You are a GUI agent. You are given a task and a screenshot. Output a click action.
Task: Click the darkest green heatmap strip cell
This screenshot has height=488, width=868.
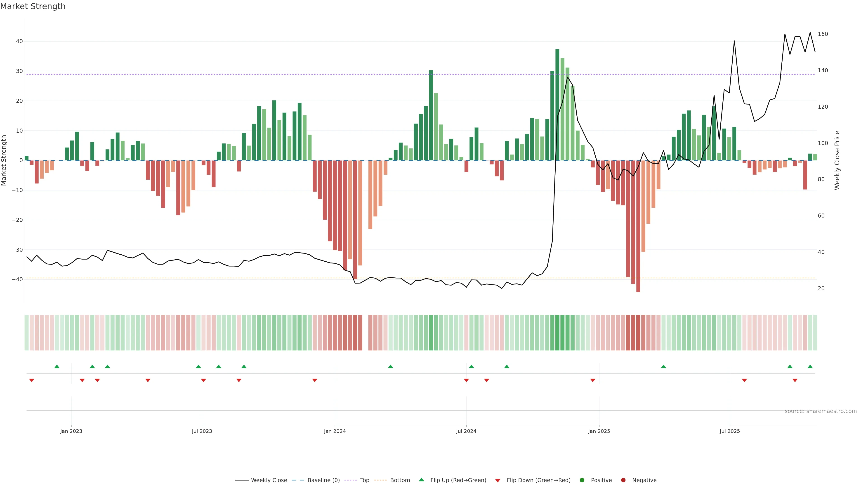coord(557,332)
